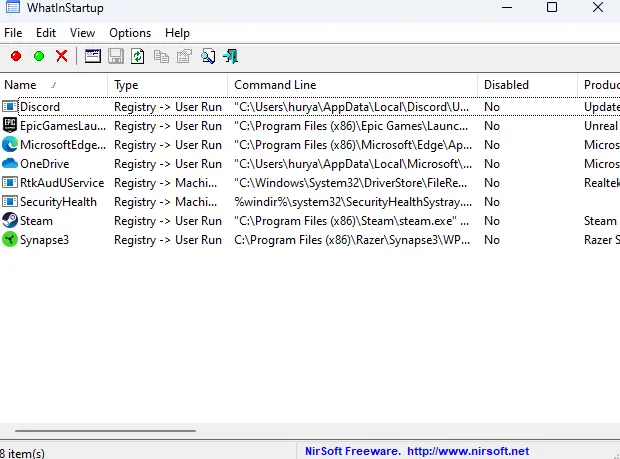Click the Find magnifier toolbar icon

pyautogui.click(x=208, y=57)
